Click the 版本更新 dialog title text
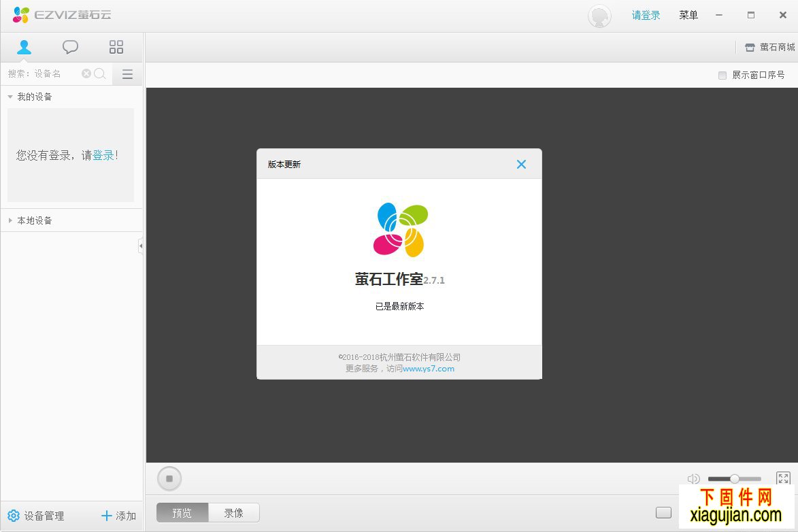This screenshot has height=532, width=798. pyautogui.click(x=284, y=164)
